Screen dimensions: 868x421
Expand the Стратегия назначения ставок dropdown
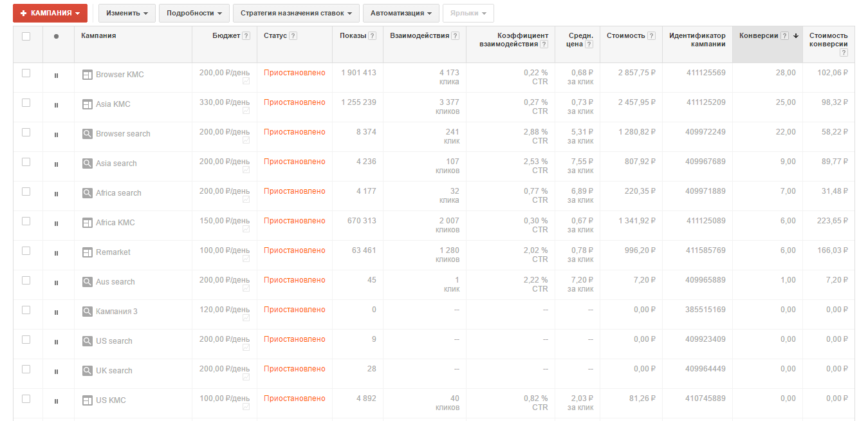point(296,13)
